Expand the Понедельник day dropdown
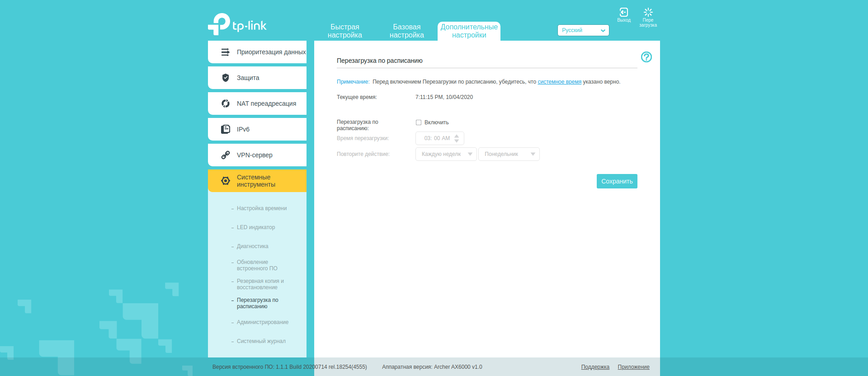This screenshot has height=376, width=868. coord(509,154)
